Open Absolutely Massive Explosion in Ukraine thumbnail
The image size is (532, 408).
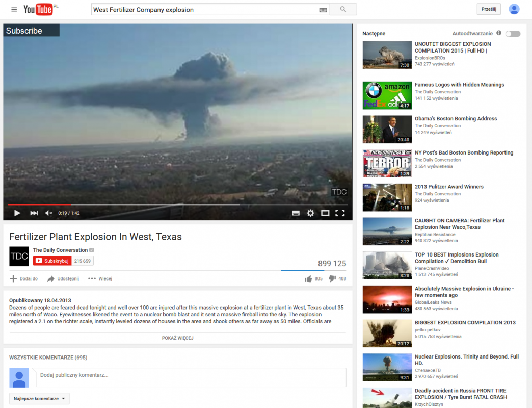[x=387, y=299]
